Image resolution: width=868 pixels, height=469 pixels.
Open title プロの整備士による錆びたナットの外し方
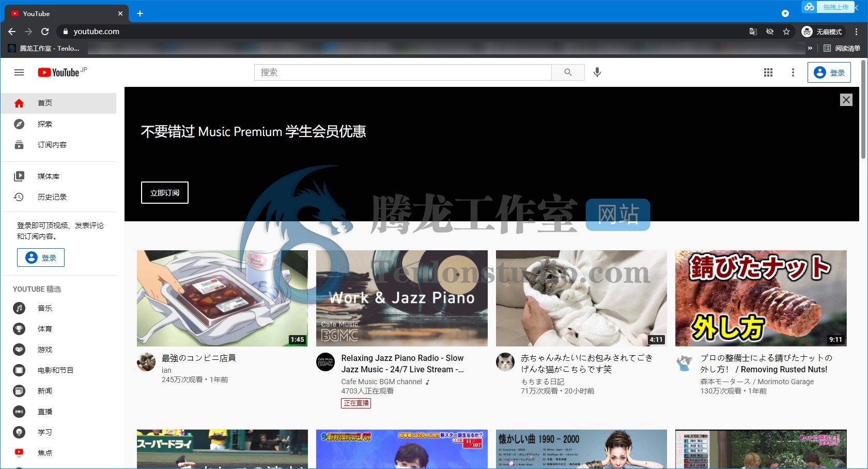click(766, 364)
